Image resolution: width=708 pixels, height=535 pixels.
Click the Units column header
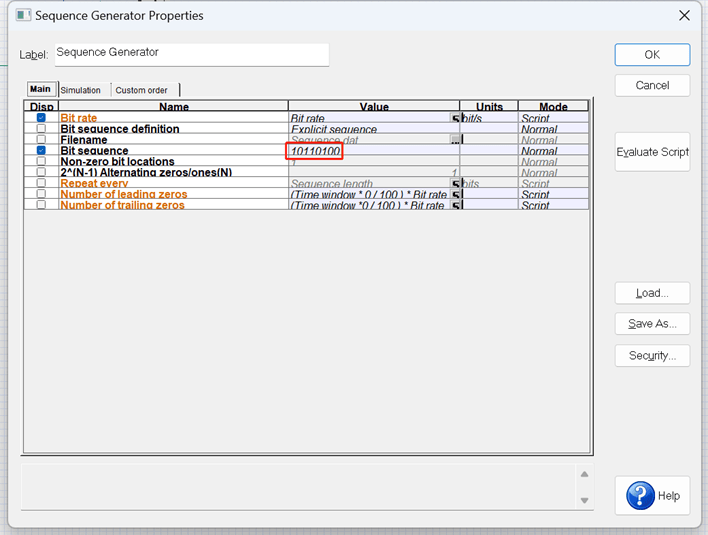pos(489,106)
